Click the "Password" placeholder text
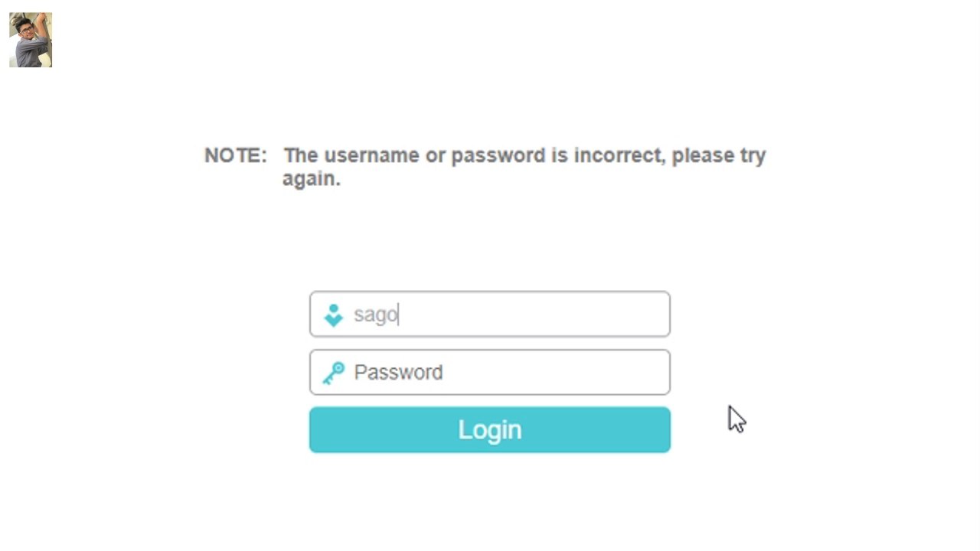This screenshot has height=551, width=980. pyautogui.click(x=398, y=373)
